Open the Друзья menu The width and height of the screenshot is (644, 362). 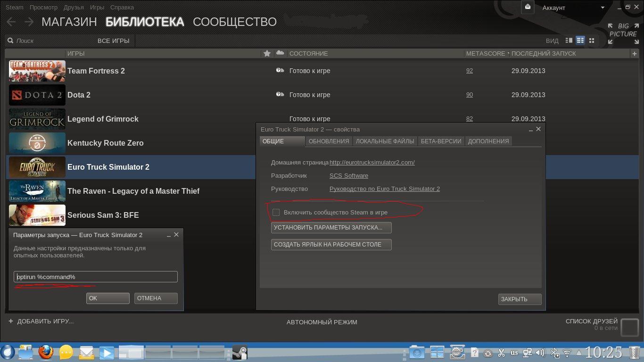click(x=74, y=8)
